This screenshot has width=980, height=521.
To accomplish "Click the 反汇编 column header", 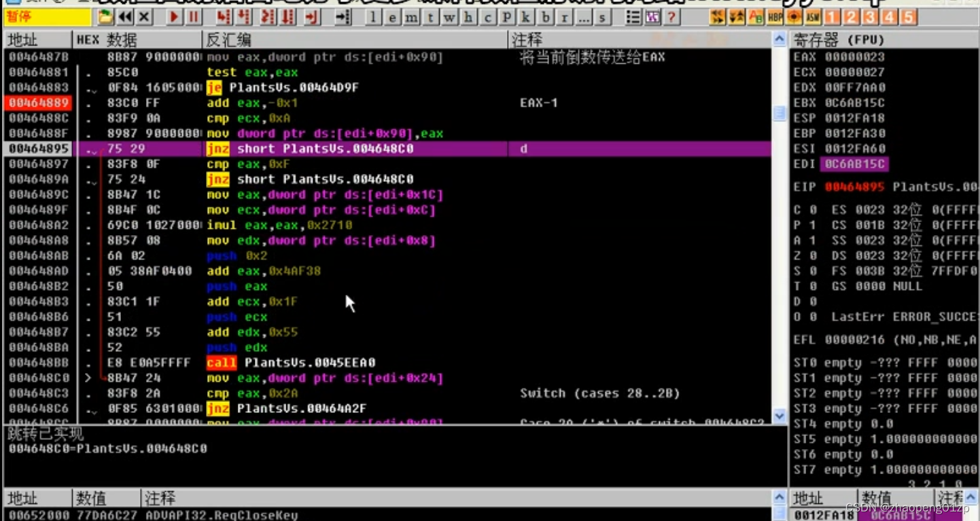I will click(x=355, y=40).
